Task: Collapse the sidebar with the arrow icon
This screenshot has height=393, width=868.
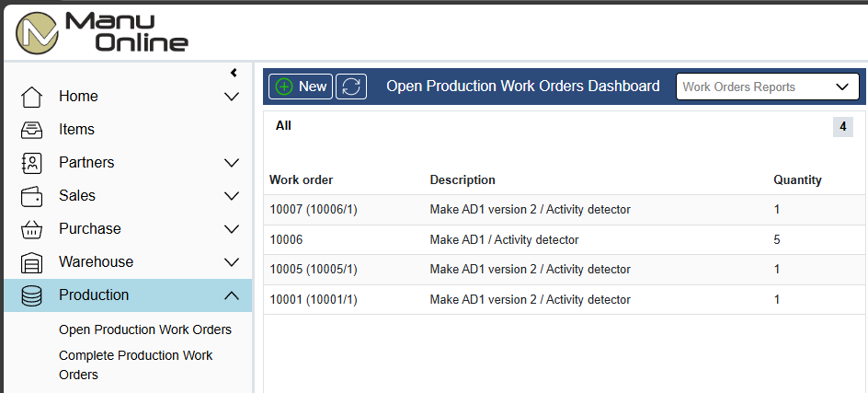Action: point(234,73)
